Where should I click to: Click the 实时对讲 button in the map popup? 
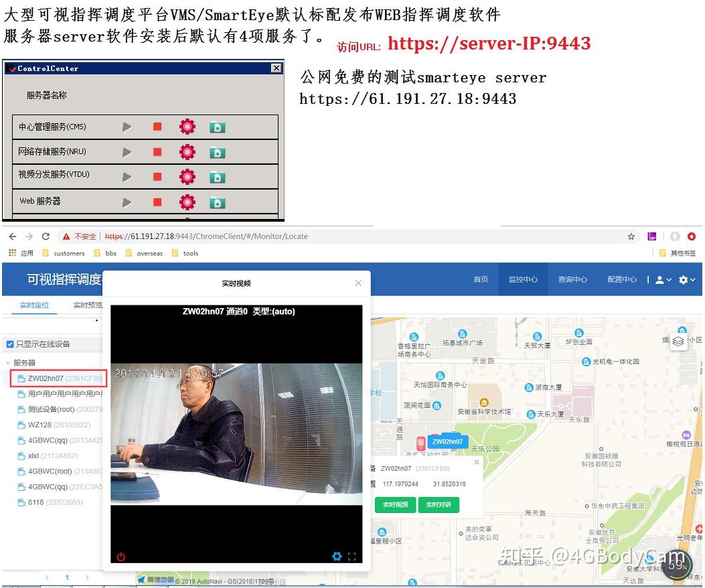[x=439, y=505]
